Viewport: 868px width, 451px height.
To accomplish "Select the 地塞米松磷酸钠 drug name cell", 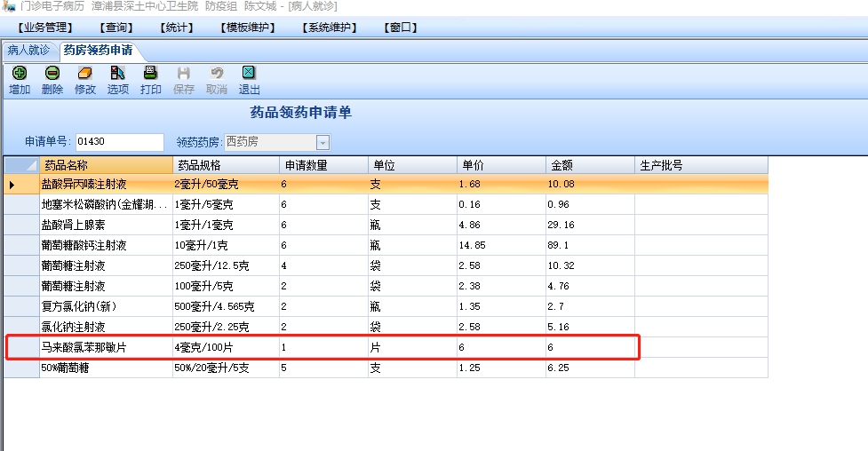I will click(107, 205).
